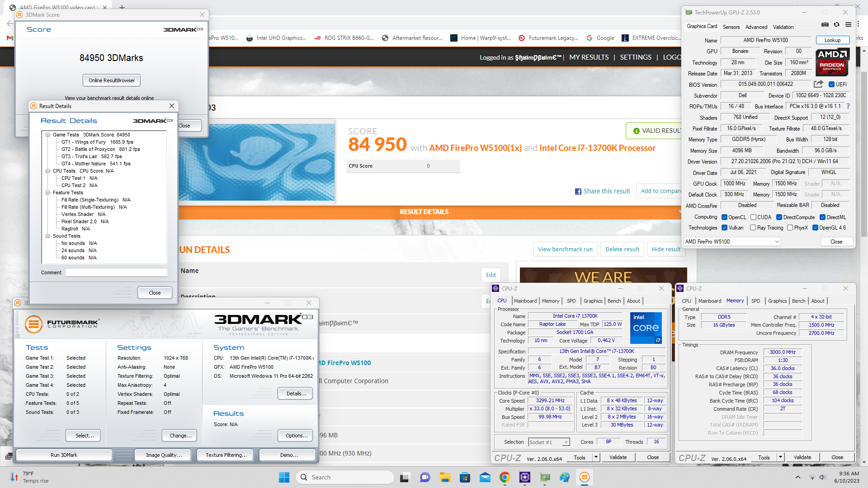Image resolution: width=868 pixels, height=488 pixels.
Task: Toggle the DirectCompute checkbox
Action: point(779,217)
